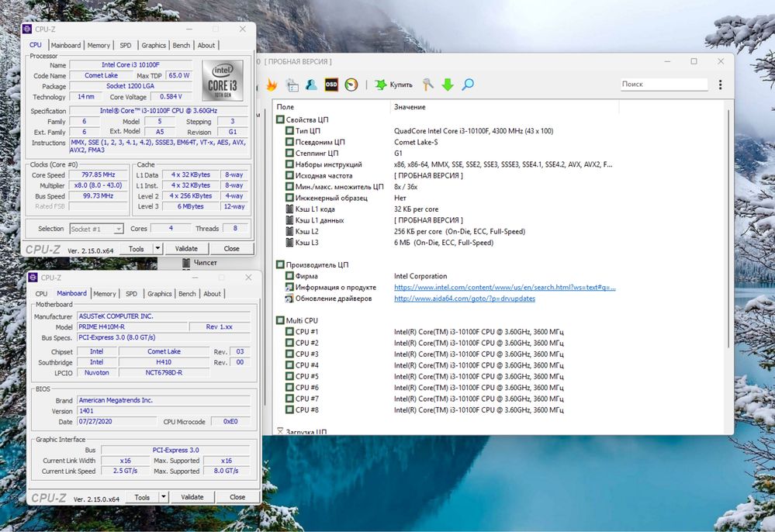The height and width of the screenshot is (532, 775).
Task: Click the report icon in AIDA64 toolbar
Action: [x=292, y=85]
